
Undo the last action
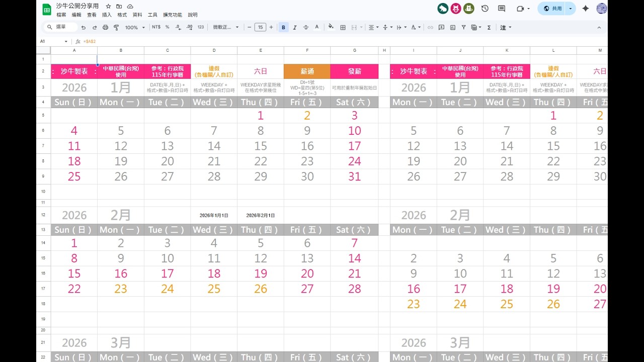[84, 27]
